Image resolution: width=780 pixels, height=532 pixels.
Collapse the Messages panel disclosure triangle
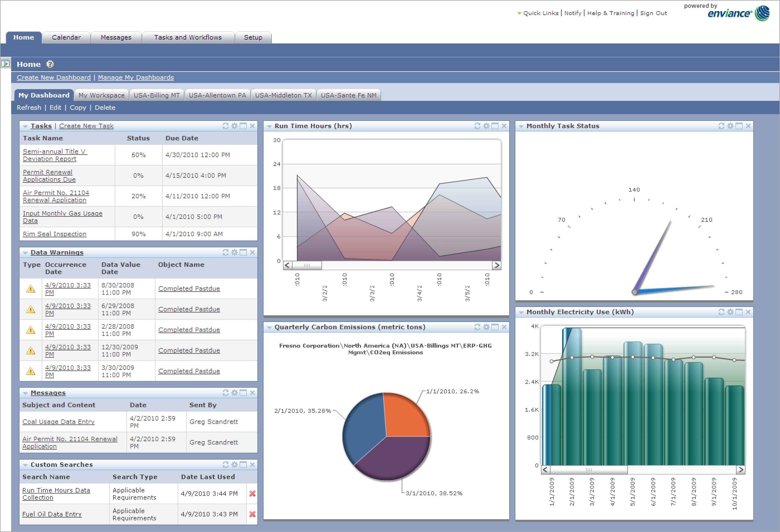point(25,393)
